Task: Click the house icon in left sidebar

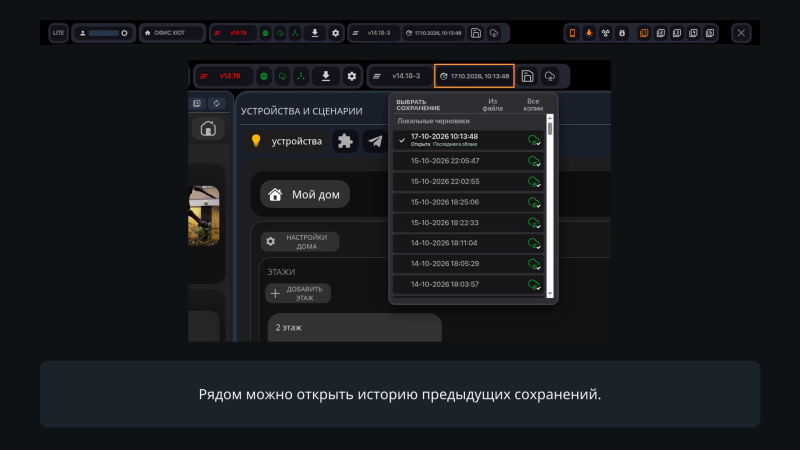Action: click(x=208, y=129)
